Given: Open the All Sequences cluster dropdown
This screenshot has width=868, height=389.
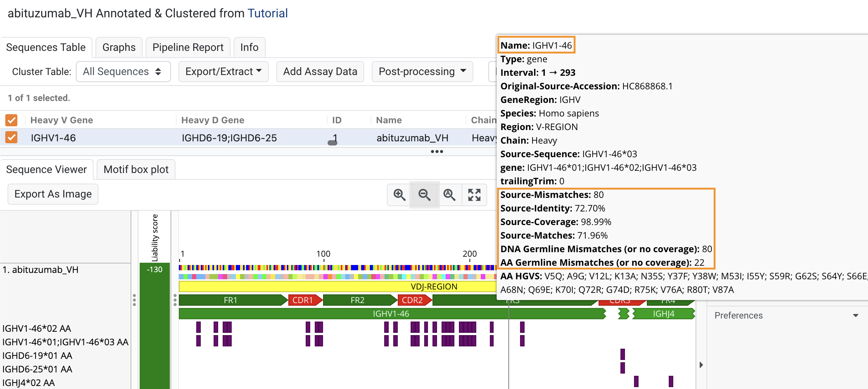Looking at the screenshot, I should point(123,71).
